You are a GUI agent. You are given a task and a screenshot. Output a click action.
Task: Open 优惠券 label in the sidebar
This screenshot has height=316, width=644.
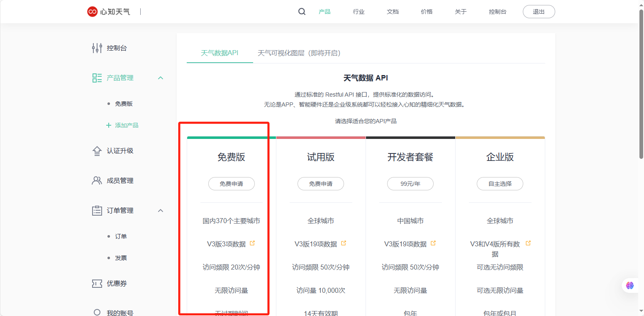[x=117, y=284]
